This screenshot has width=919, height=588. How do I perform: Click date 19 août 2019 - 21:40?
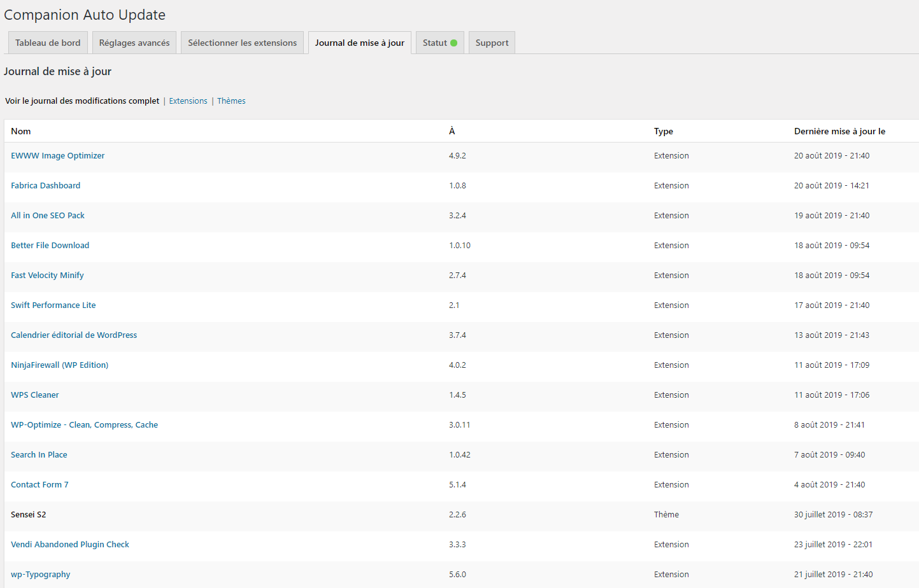click(x=832, y=215)
